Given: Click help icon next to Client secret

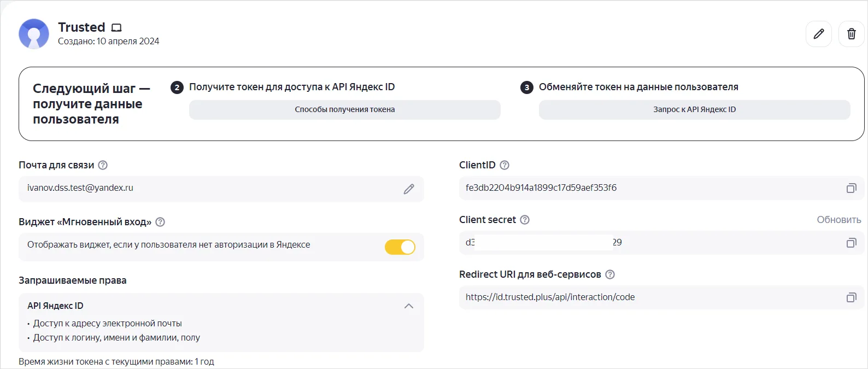Looking at the screenshot, I should [x=525, y=220].
